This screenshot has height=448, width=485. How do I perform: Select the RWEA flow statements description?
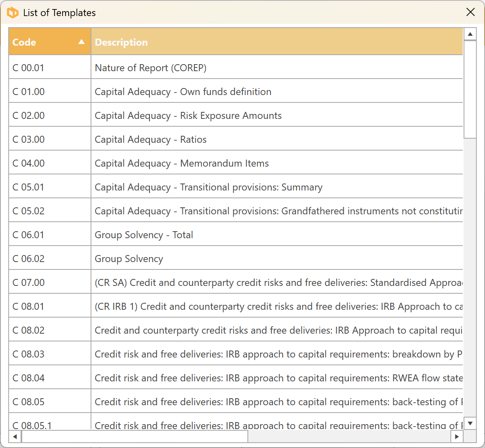pyautogui.click(x=277, y=378)
